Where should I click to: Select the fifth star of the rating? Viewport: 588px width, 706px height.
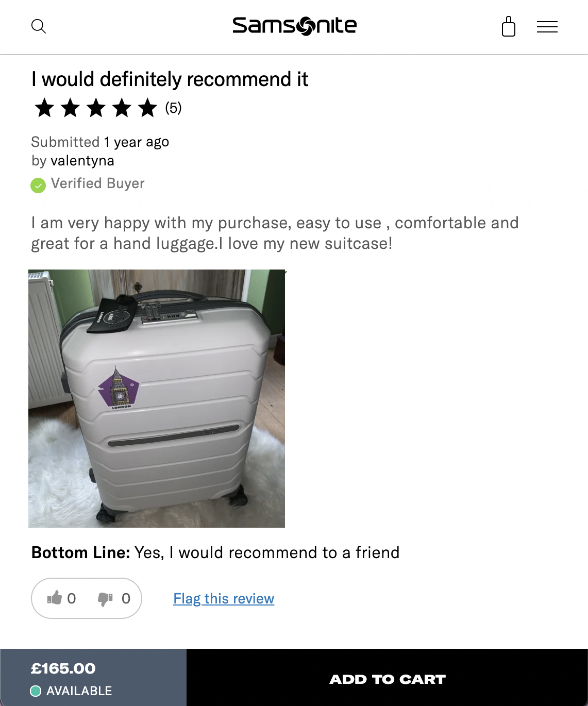(x=148, y=108)
